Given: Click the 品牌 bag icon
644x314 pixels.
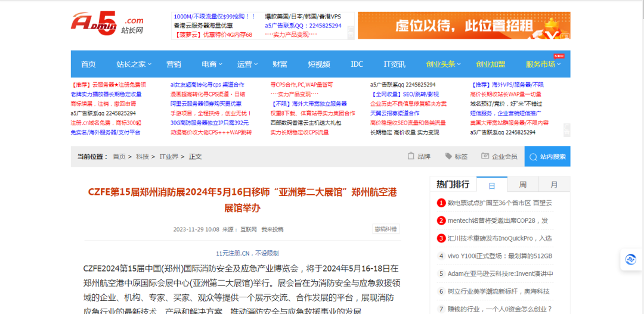Looking at the screenshot, I should pos(411,156).
